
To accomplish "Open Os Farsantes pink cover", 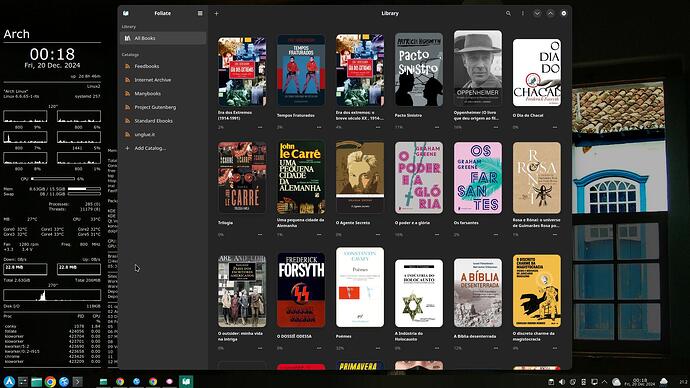I will 478,177.
